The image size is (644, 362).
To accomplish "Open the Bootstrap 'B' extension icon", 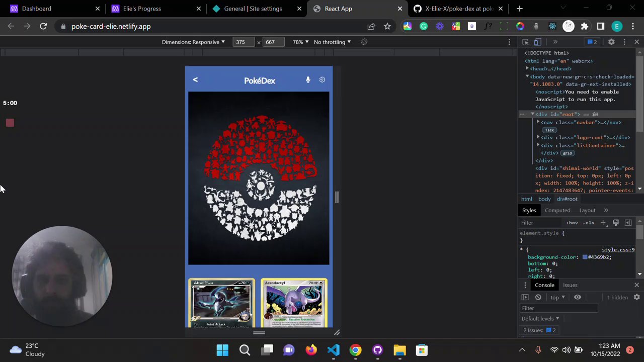I will point(472,26).
